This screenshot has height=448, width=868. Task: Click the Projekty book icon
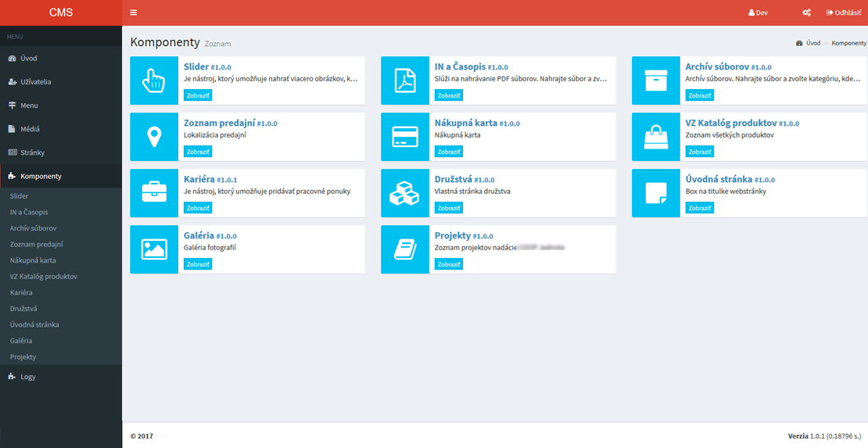click(404, 249)
